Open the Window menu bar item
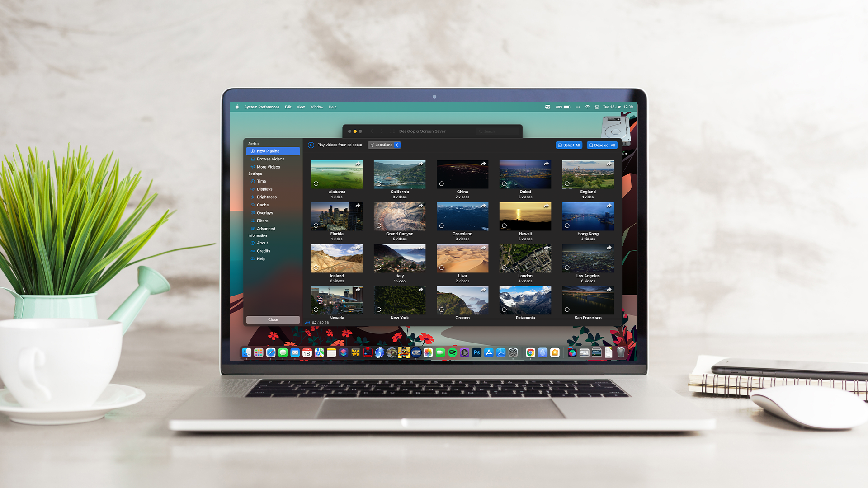 (x=316, y=107)
